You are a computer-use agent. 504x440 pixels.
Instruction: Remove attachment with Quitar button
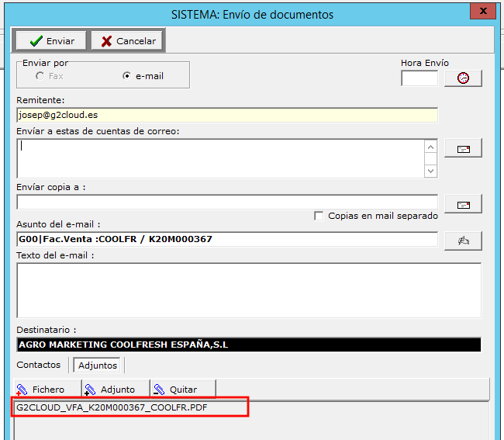point(174,390)
